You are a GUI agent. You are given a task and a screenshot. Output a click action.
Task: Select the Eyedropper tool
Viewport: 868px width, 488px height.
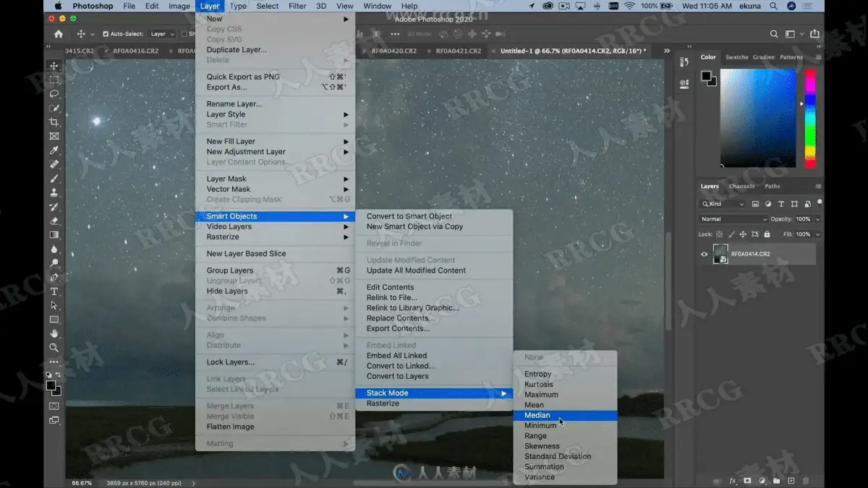(54, 150)
